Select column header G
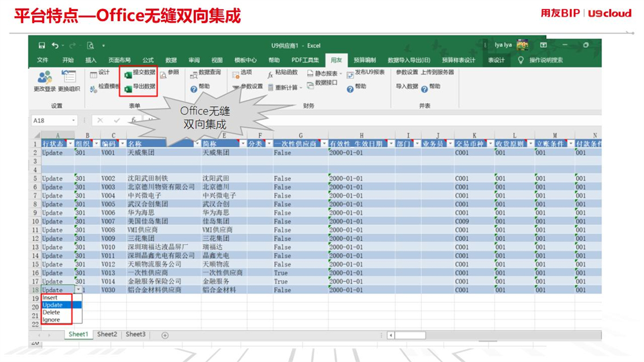644x362 pixels. coord(301,135)
